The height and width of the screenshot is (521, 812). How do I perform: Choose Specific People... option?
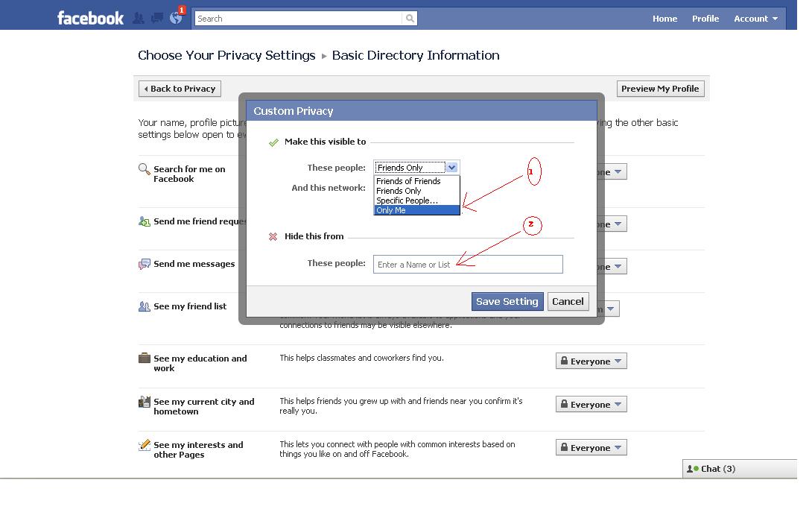416,200
